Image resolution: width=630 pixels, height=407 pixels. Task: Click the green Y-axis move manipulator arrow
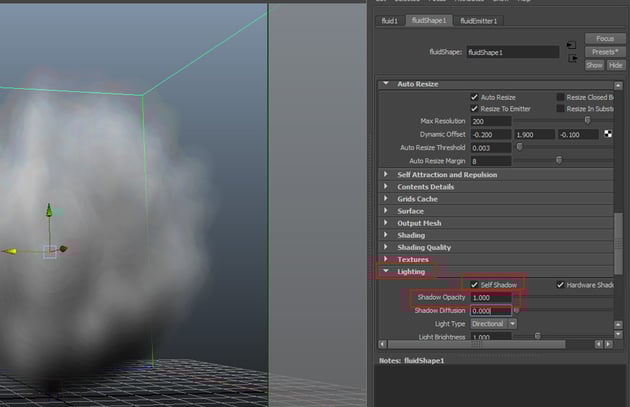[x=48, y=213]
